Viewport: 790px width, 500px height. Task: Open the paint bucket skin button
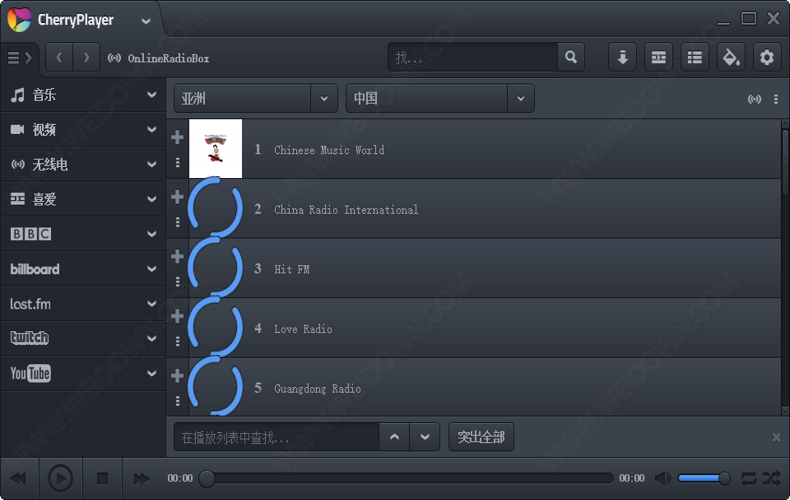tap(731, 57)
